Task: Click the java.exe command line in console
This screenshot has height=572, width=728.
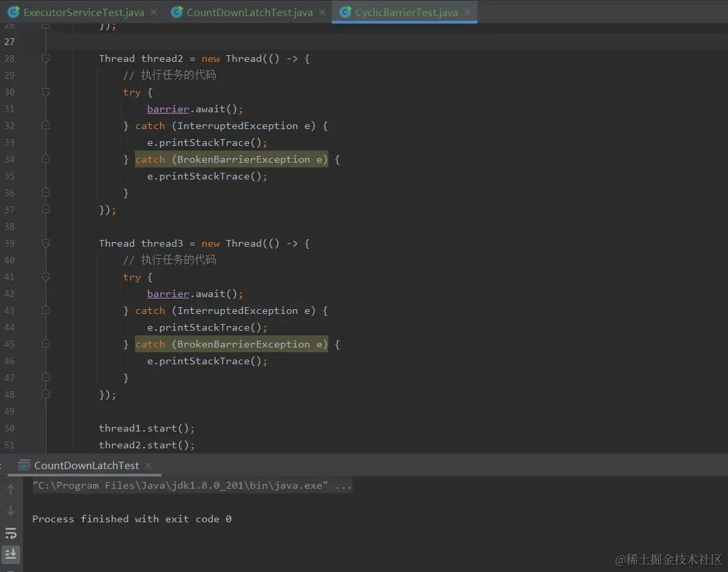Action: click(x=192, y=485)
